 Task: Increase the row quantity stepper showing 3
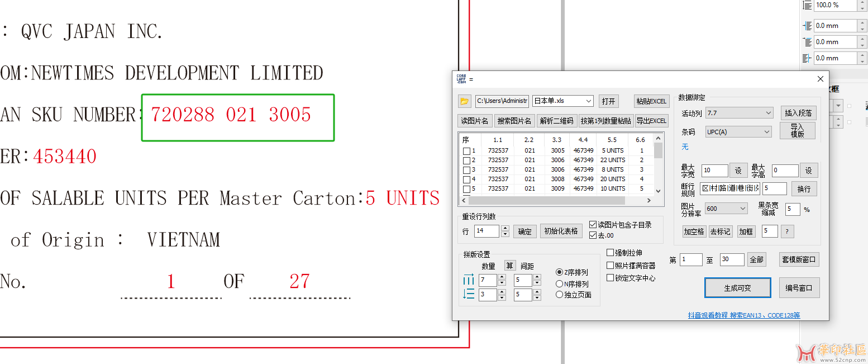pos(502,291)
